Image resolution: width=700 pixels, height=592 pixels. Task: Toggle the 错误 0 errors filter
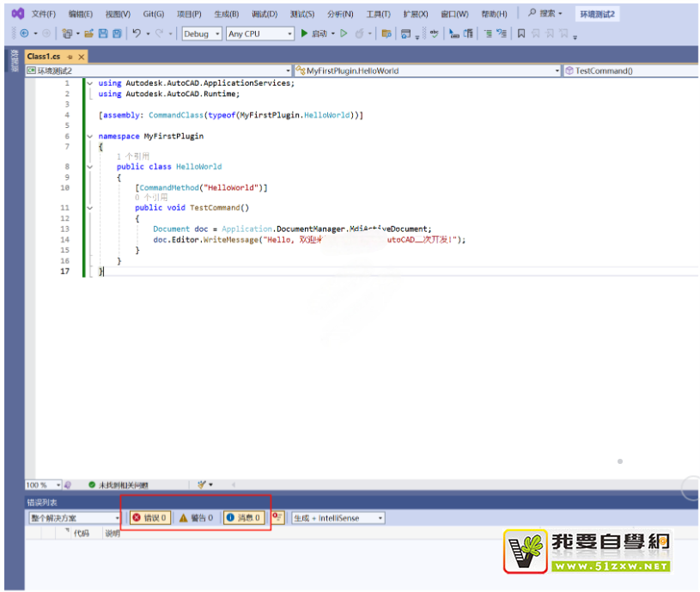click(149, 518)
